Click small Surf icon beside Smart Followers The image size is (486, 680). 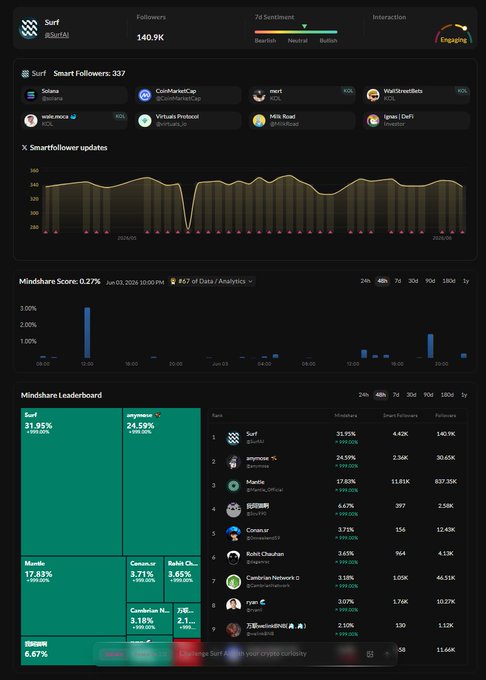pos(25,74)
